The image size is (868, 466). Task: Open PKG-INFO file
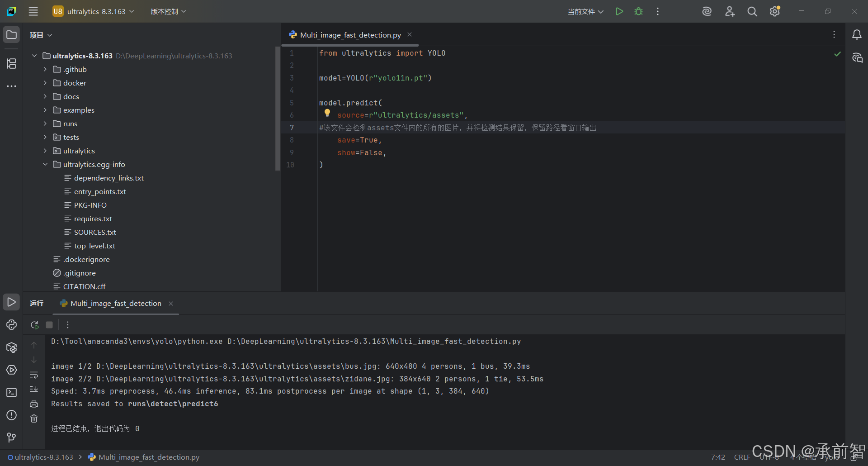[90, 205]
